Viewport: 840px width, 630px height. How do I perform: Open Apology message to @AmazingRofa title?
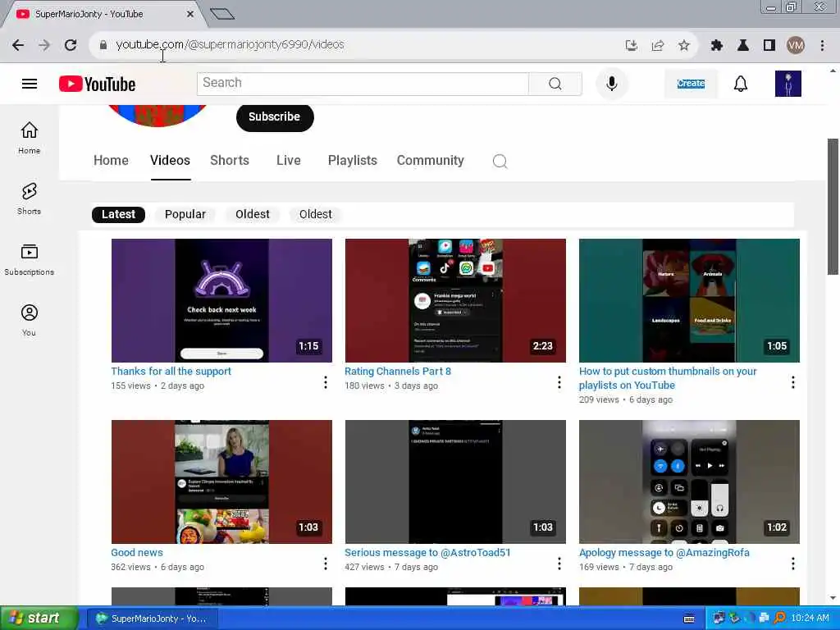[x=664, y=552]
